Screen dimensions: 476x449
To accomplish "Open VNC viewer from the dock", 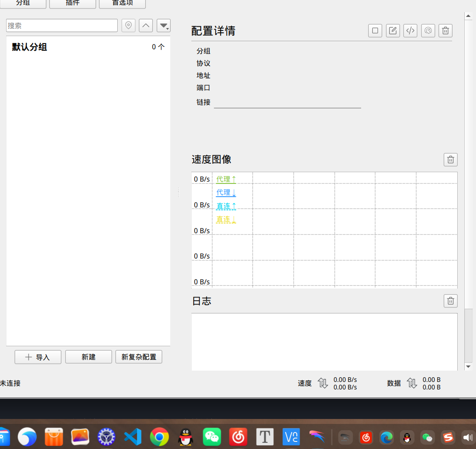I will click(291, 437).
